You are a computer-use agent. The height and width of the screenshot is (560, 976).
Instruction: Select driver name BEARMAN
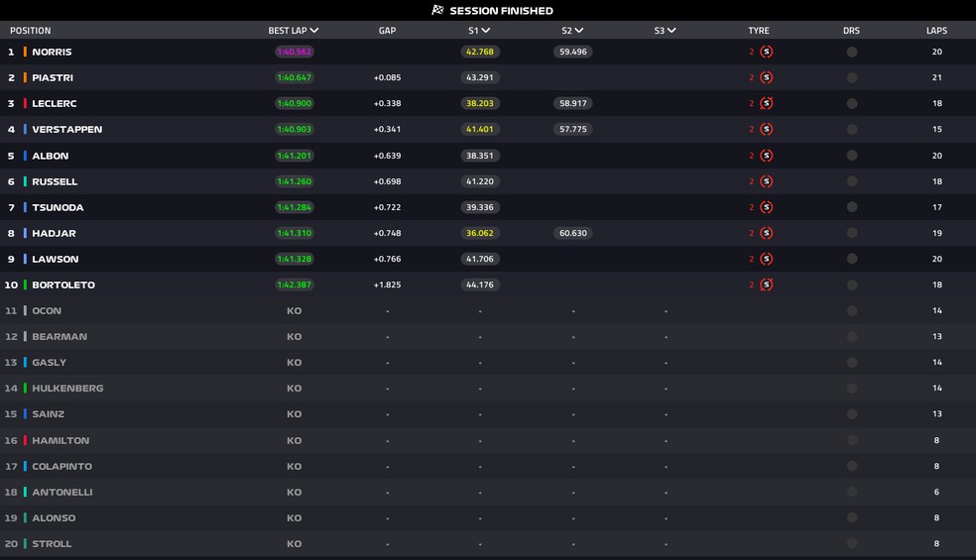60,337
